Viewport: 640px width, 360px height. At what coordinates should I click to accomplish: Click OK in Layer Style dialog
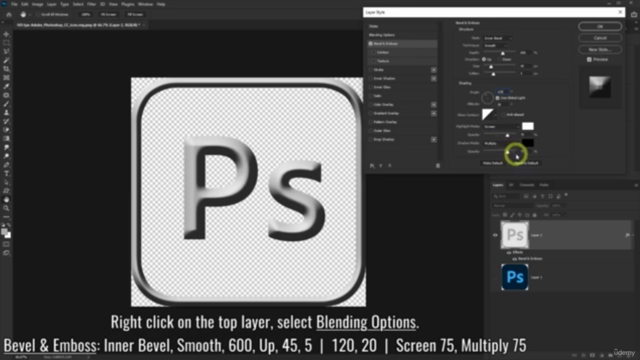click(600, 26)
